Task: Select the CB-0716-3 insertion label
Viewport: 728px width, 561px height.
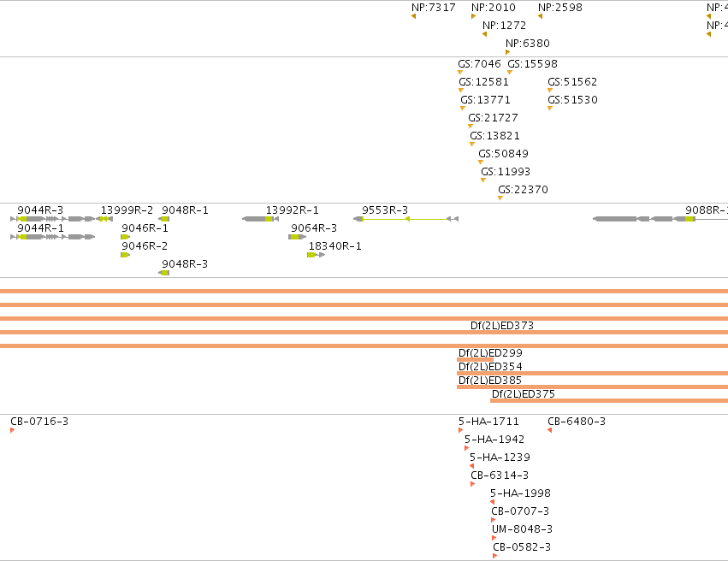Action: coord(39,422)
